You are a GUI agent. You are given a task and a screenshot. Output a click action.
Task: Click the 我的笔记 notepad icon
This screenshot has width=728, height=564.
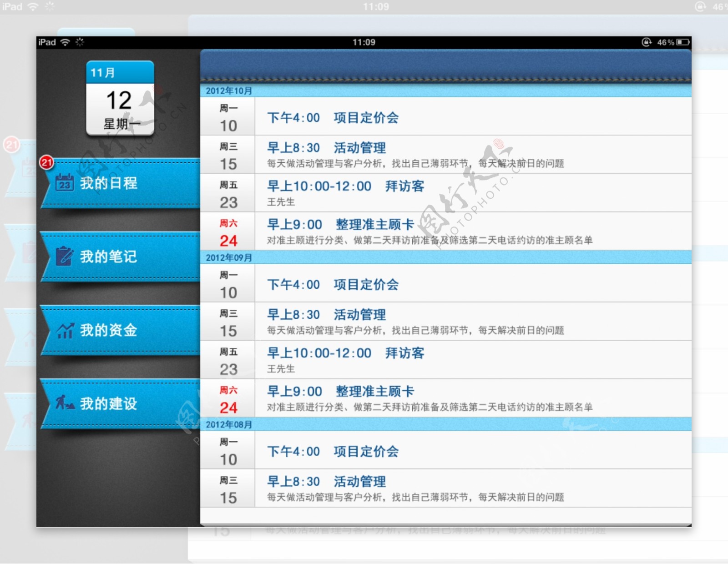click(64, 256)
